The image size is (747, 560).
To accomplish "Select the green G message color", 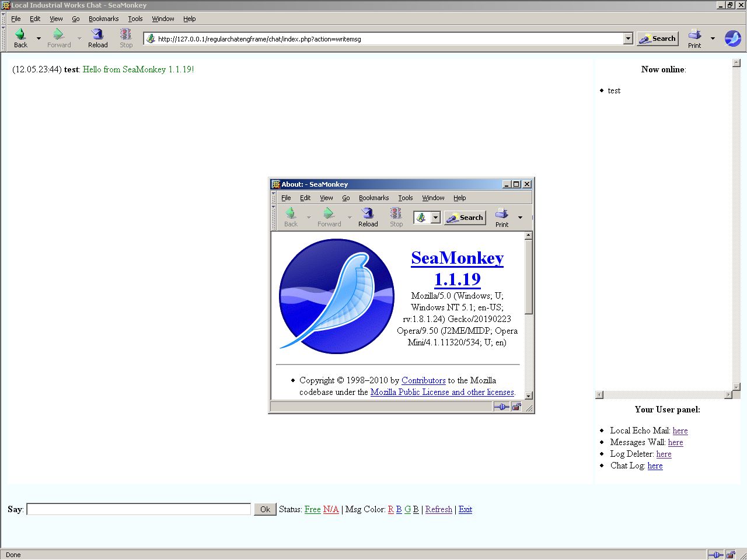I will point(407,509).
